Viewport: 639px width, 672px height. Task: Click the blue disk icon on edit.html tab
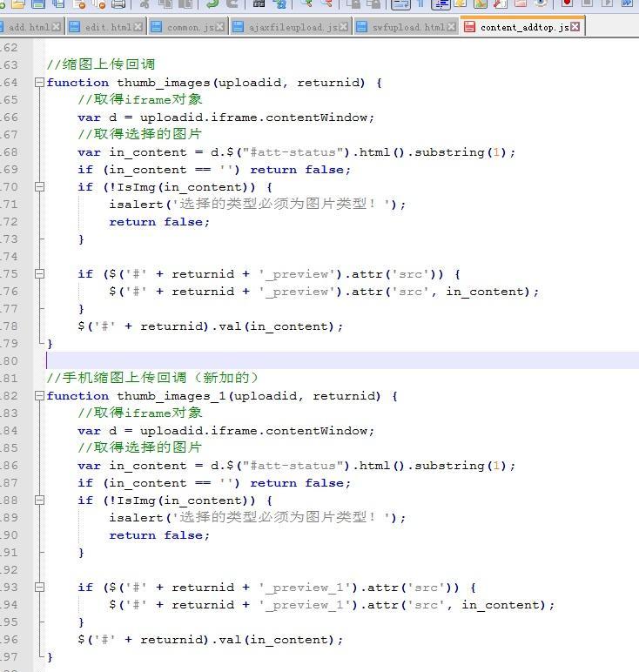[x=75, y=27]
